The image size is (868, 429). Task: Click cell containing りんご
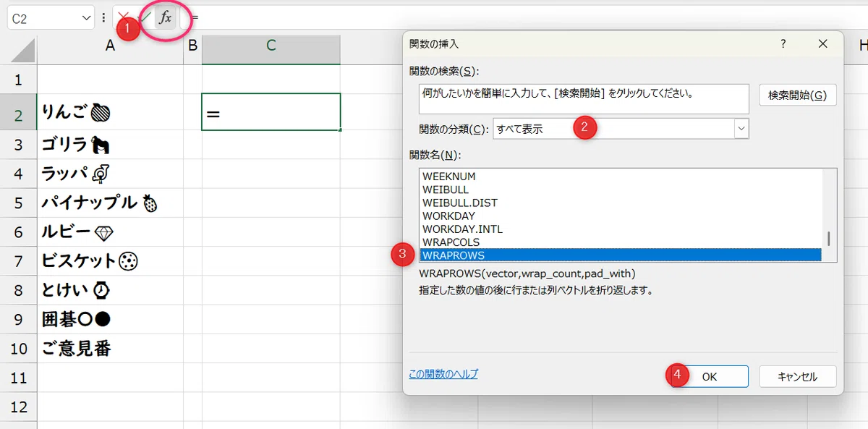coord(110,112)
